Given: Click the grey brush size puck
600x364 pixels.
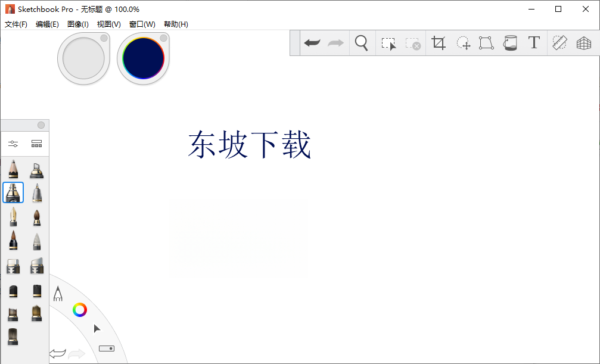Looking at the screenshot, I should click(83, 58).
